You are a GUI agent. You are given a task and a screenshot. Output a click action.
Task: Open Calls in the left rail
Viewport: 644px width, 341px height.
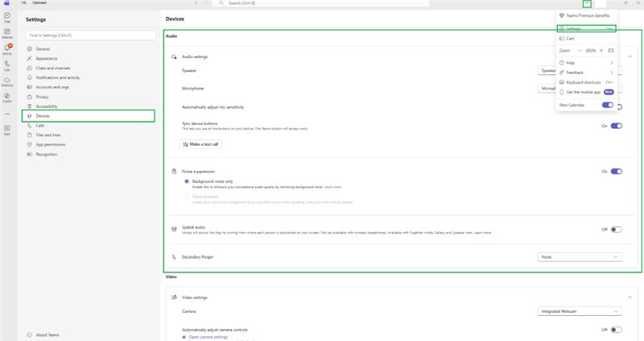[7, 65]
